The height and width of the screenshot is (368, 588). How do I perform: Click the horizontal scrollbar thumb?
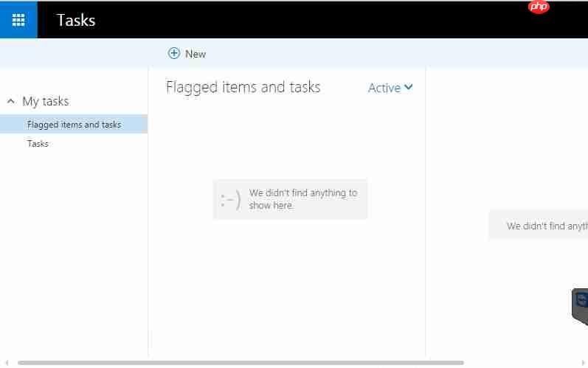[241, 363]
